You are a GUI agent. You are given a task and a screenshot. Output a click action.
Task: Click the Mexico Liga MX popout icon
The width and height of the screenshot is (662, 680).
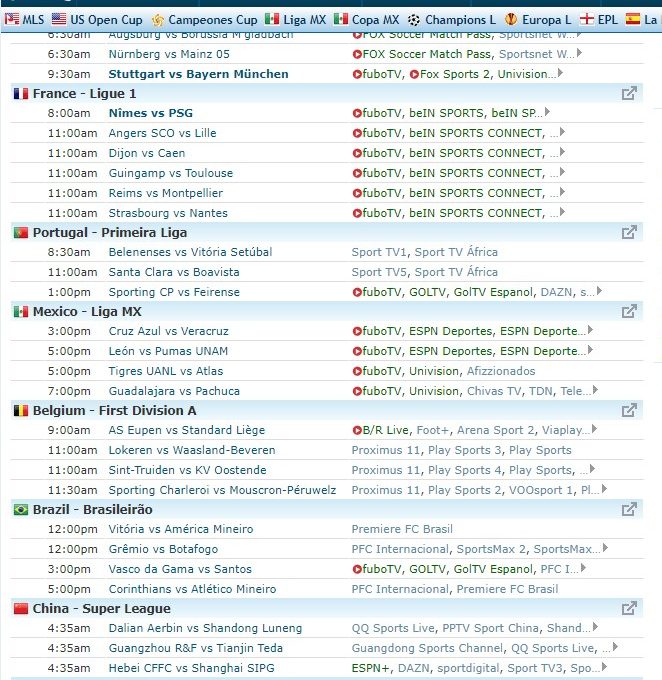coord(629,311)
